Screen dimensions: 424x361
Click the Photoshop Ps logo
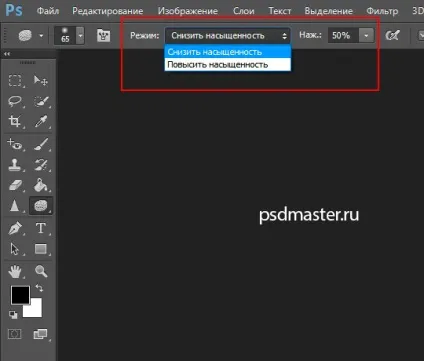14,10
